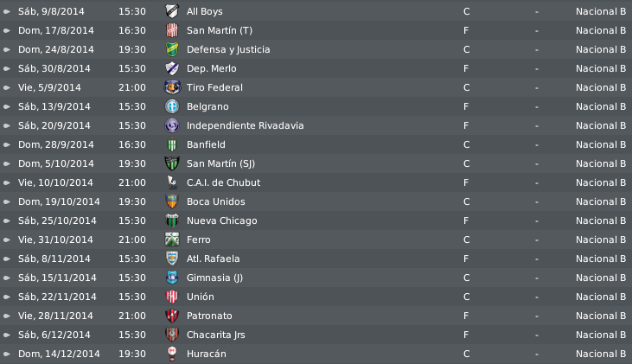Click the Boca Unidos club badge

pyautogui.click(x=172, y=201)
